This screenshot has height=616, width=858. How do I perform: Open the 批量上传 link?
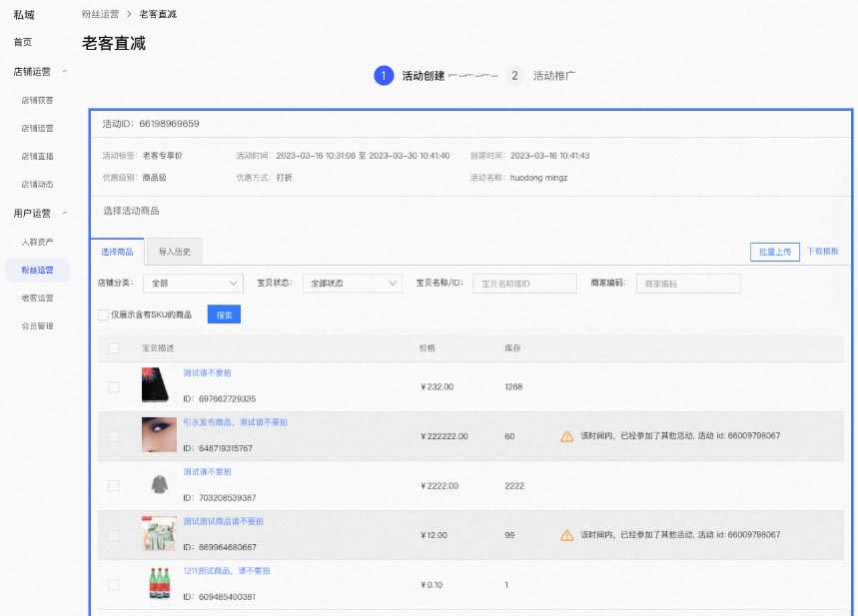tap(774, 251)
